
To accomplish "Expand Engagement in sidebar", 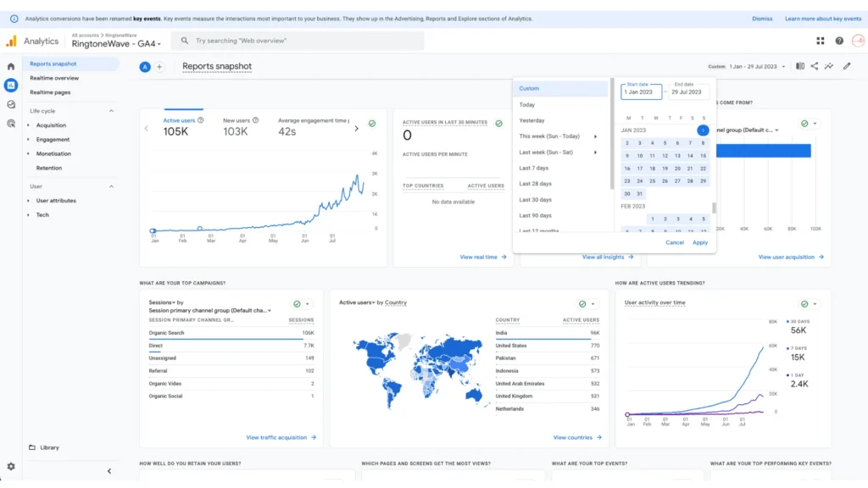I will 28,140.
